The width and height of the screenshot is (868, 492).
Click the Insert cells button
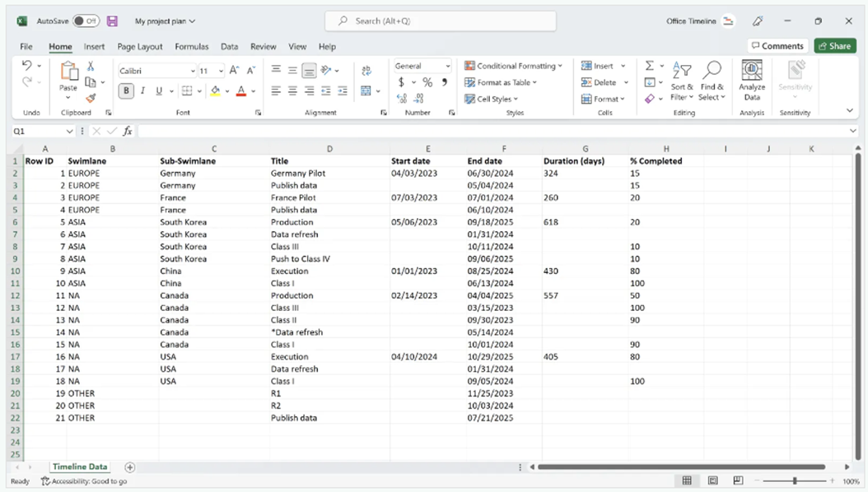(597, 66)
